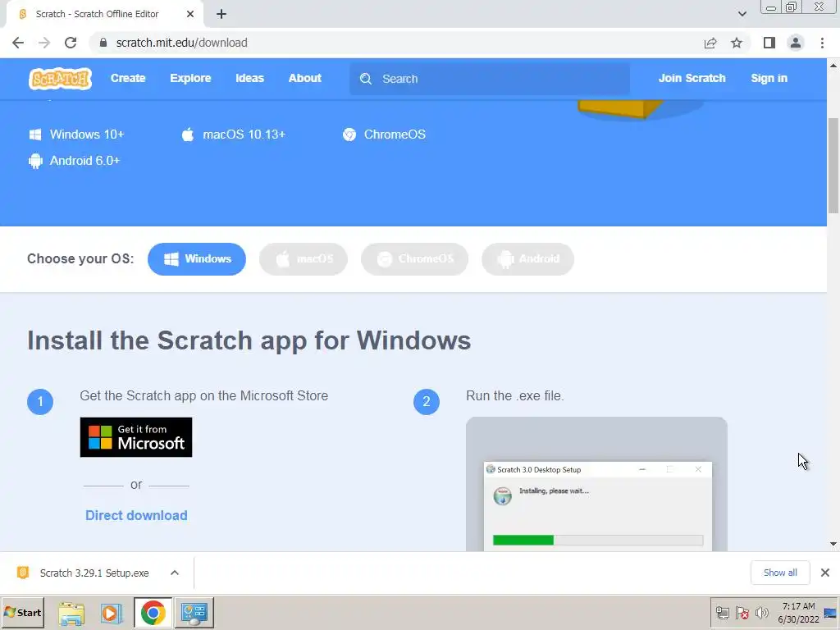Click the scrollbar down arrow
The width and height of the screenshot is (840, 630).
coord(833,544)
